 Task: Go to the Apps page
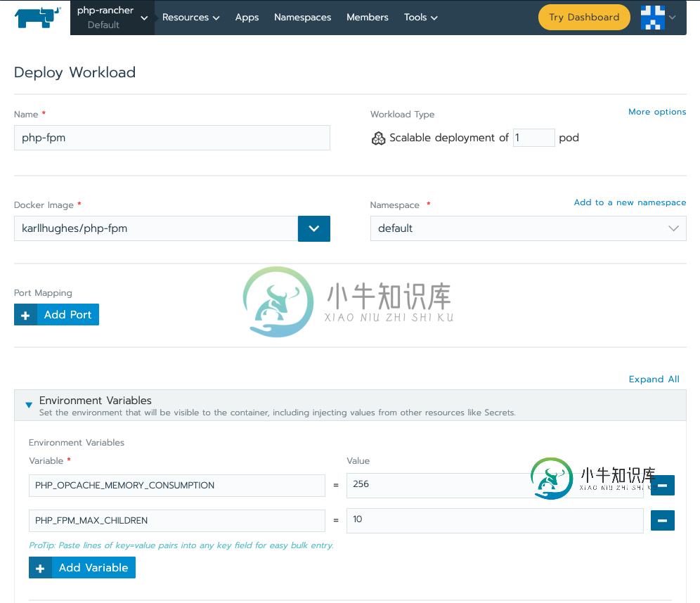tap(247, 18)
